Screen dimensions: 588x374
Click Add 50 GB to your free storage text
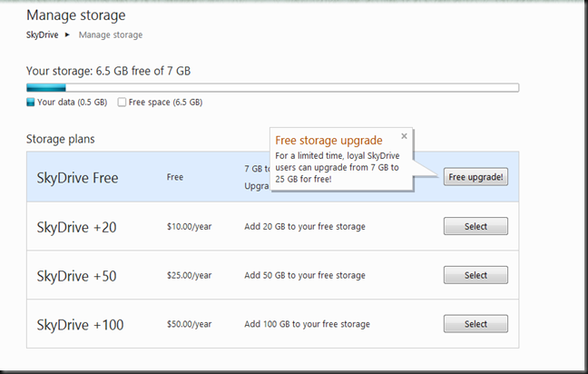305,276
